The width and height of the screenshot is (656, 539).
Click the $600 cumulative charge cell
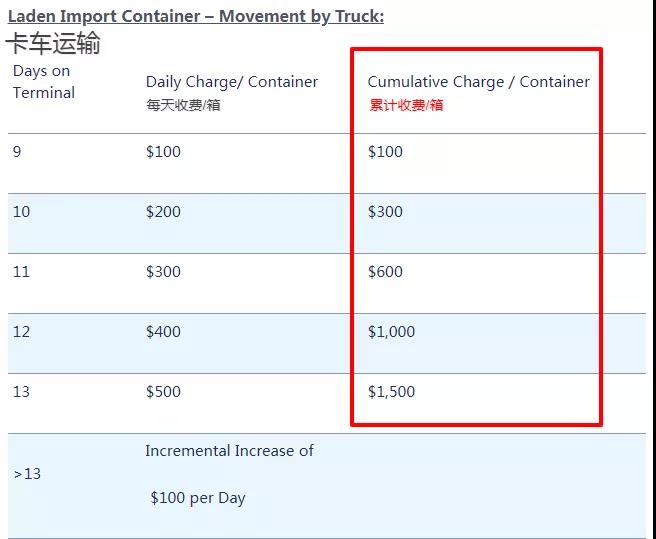(x=385, y=272)
